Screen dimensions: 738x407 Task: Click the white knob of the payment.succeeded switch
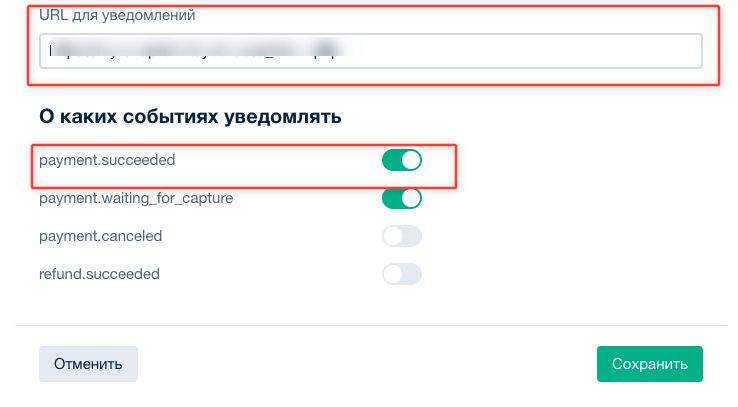tap(411, 161)
